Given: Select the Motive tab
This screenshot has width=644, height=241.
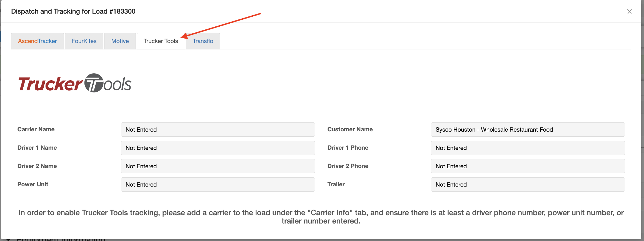Looking at the screenshot, I should coord(120,41).
